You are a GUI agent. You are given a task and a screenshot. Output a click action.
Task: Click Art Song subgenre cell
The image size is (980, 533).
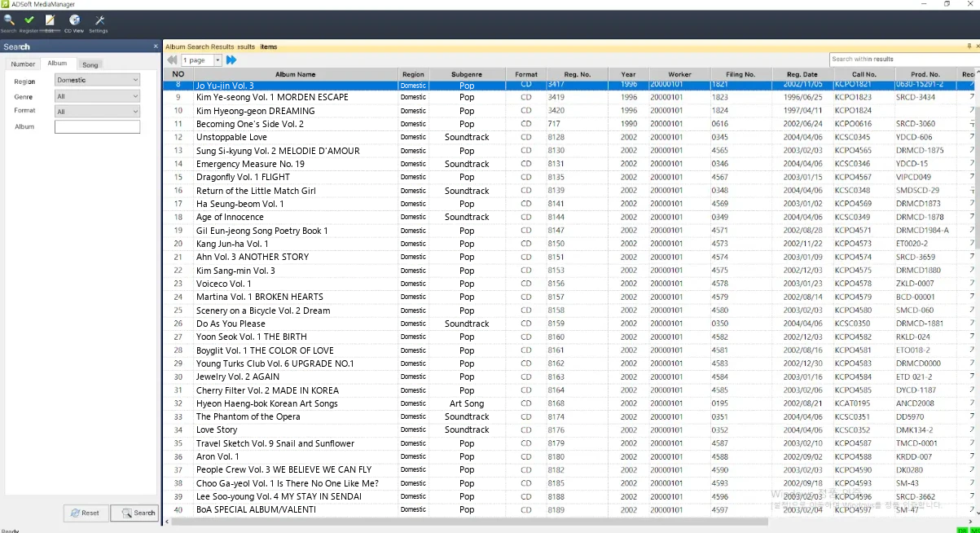tap(467, 403)
